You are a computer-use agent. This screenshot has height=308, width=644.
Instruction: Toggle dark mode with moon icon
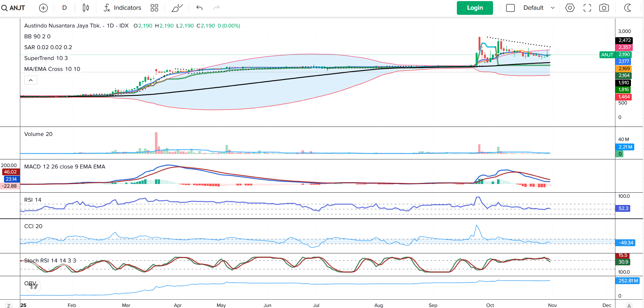(x=628, y=8)
